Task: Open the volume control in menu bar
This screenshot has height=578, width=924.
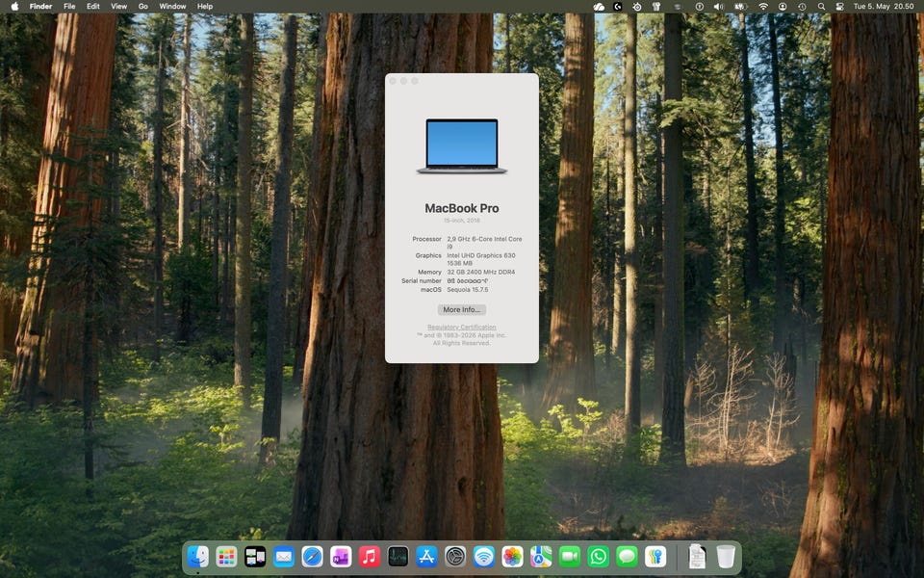Action: tap(718, 7)
